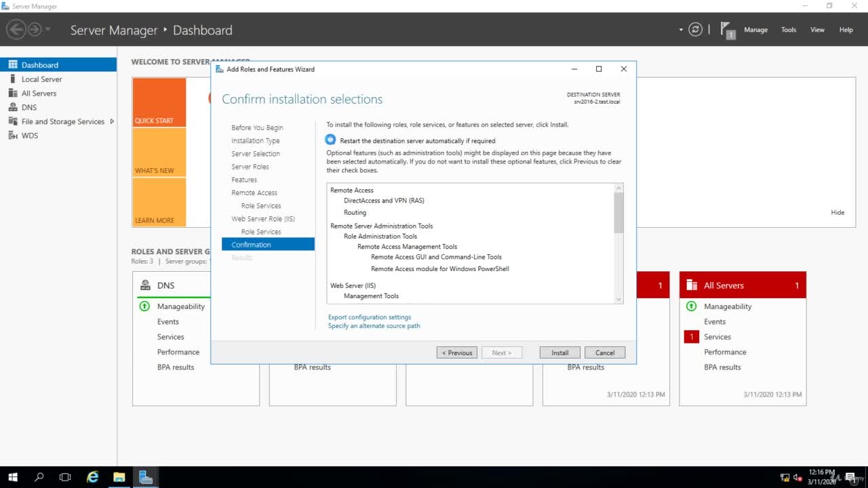The height and width of the screenshot is (488, 868).
Task: Click Specify an alternate source path link
Action: coord(374,326)
